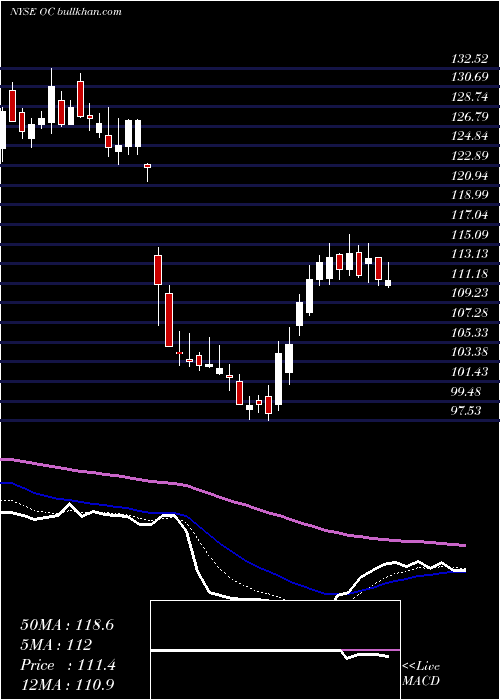Click the 130.69 price axis label
Screen dimensions: 500x700
[x=469, y=77]
